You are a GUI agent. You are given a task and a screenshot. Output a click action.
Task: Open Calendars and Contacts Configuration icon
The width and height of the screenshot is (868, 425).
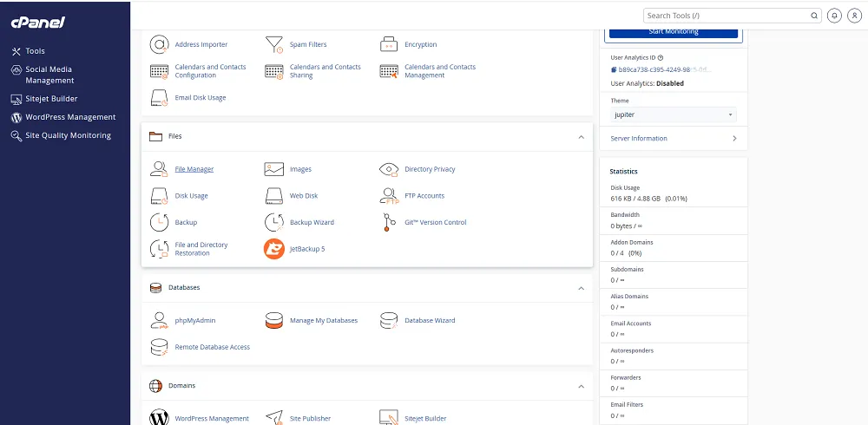coord(160,71)
